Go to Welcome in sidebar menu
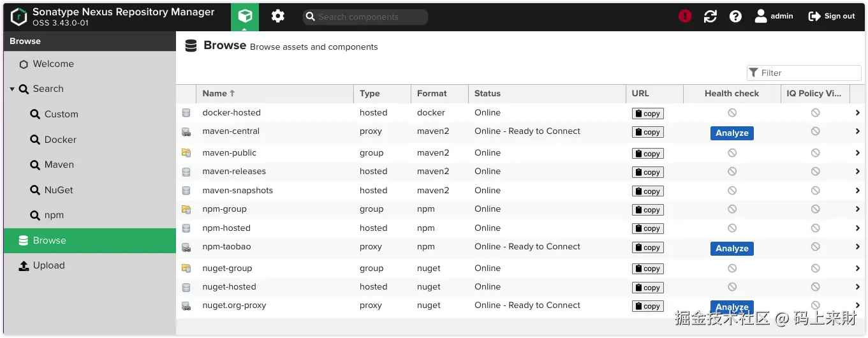Screen dimensions: 868x338 click(x=53, y=64)
